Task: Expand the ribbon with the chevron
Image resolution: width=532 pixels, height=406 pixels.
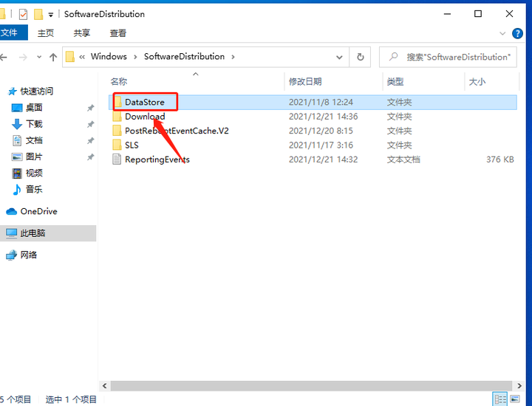Action: 502,33
